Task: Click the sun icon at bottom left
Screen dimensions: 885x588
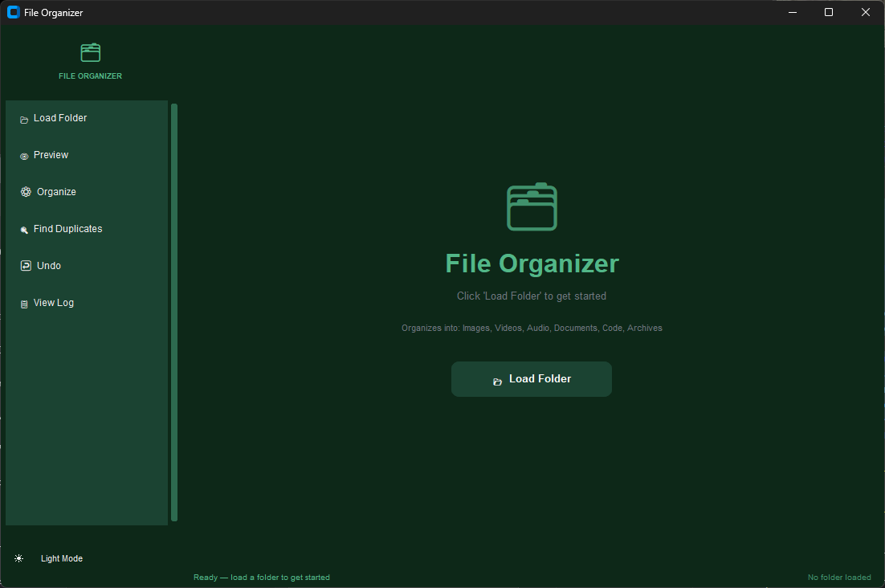Action: 18,558
